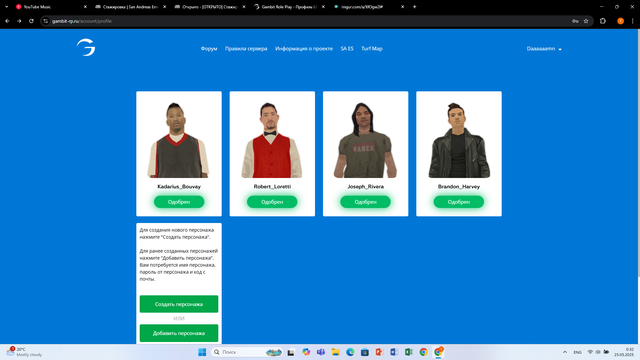Viewport: 640px width, 360px height.
Task: Click Одобрен button under Kadarius_Bouvay
Action: click(x=179, y=202)
